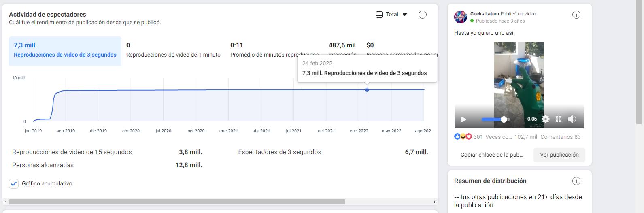Viewport: 644px width, 213px height.
Task: Click the jun 2019 axis label
Action: click(33, 131)
